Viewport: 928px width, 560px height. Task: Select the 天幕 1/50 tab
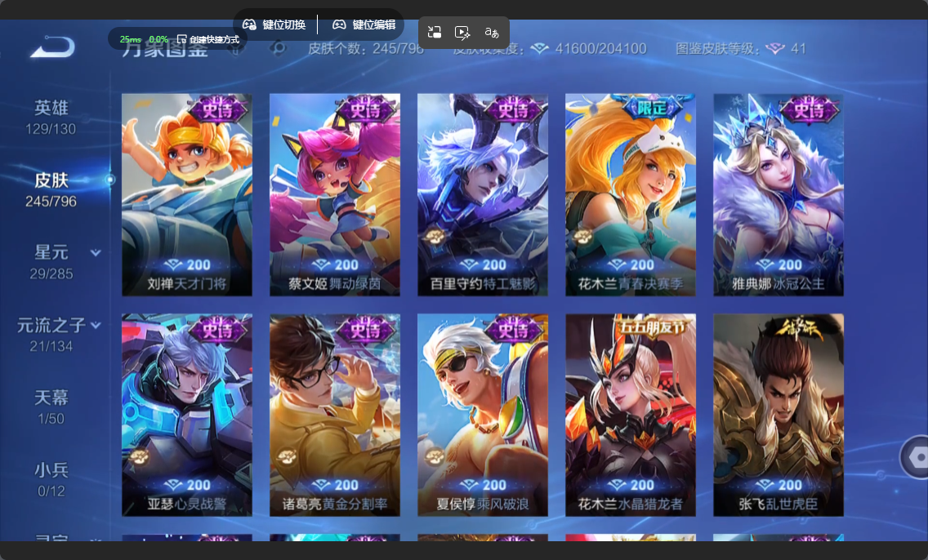click(51, 407)
